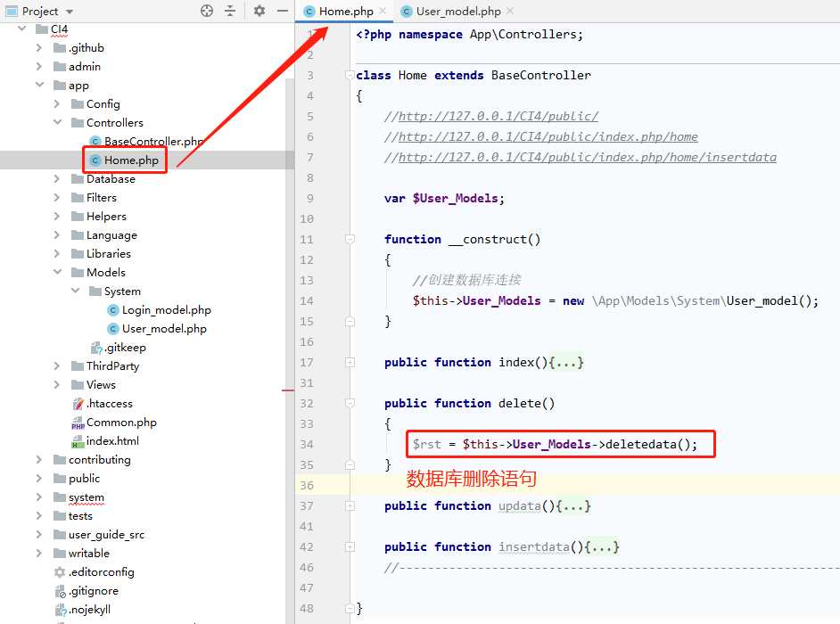840x624 pixels.
Task: Click the deletedata() call on line 34
Action: 647,444
